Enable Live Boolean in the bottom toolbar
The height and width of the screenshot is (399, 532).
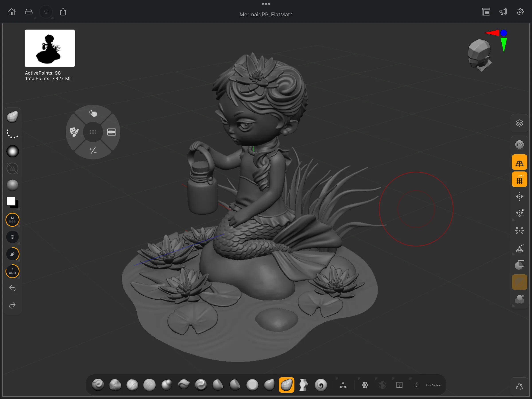pos(433,385)
